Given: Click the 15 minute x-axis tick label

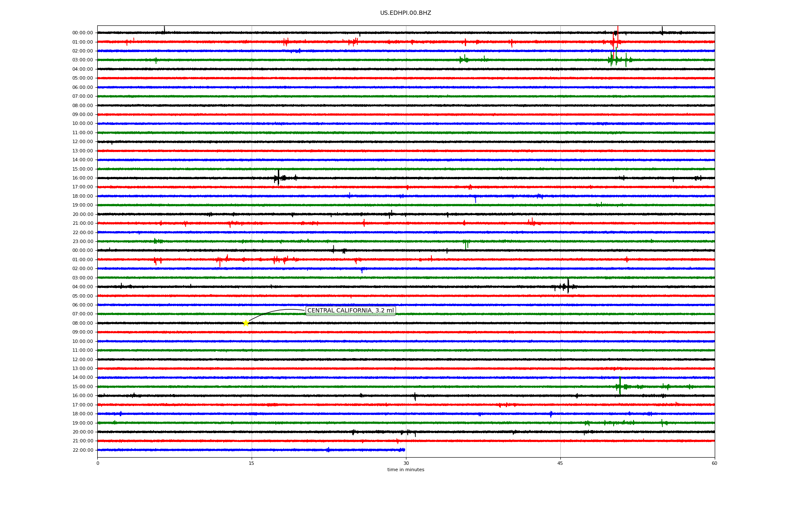Looking at the screenshot, I should tap(252, 463).
